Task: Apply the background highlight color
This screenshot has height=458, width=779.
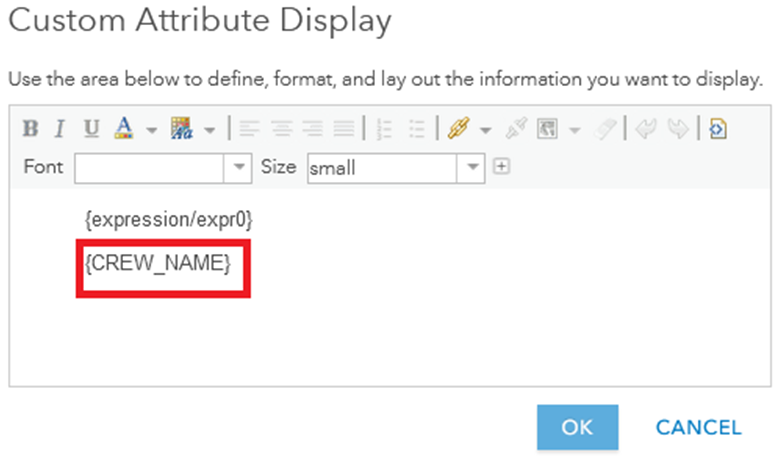Action: pyautogui.click(x=181, y=129)
